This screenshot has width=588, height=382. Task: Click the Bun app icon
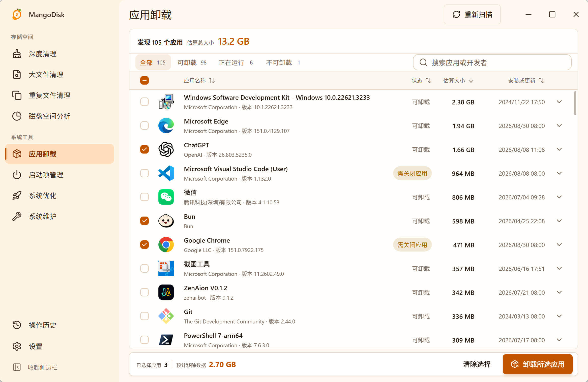click(166, 221)
